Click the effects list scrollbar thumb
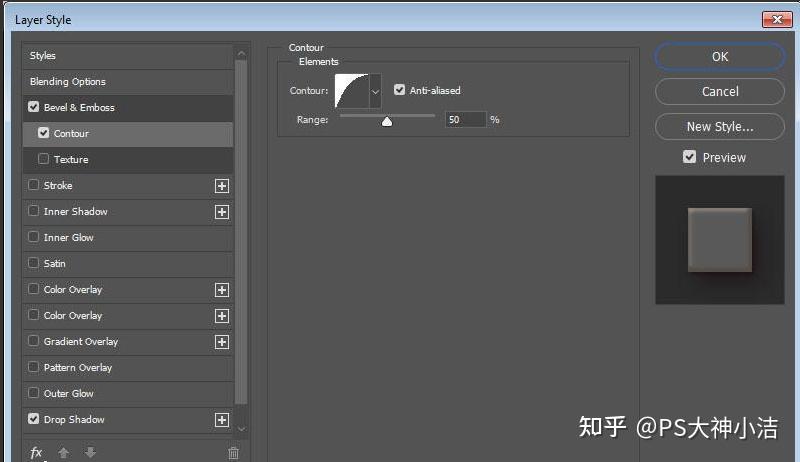Viewport: 800px width, 462px height. pos(241,232)
